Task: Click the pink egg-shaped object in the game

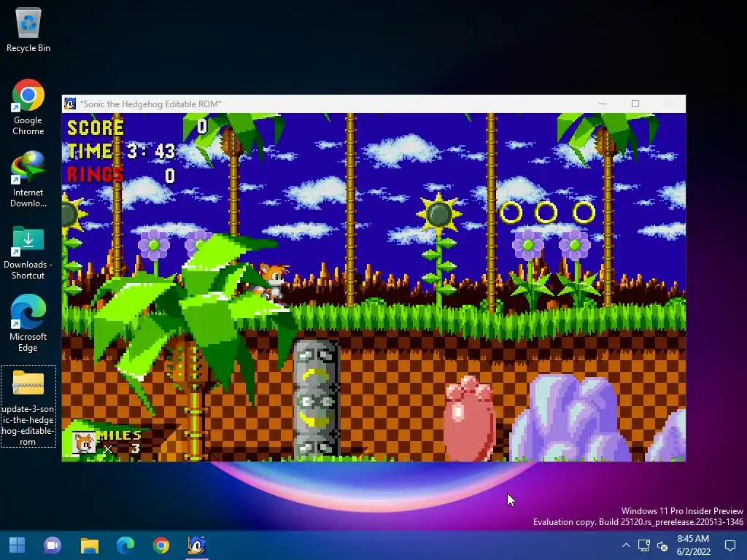Action: 468,418
